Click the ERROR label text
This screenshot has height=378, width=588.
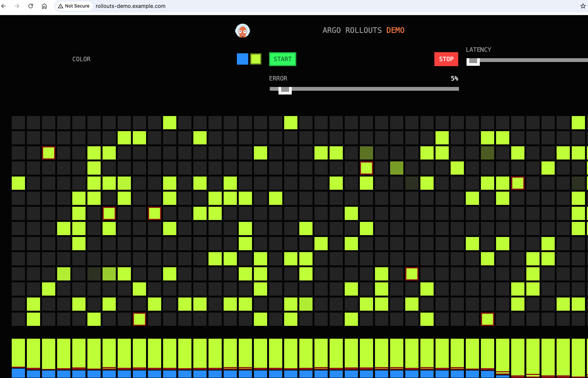[278, 78]
